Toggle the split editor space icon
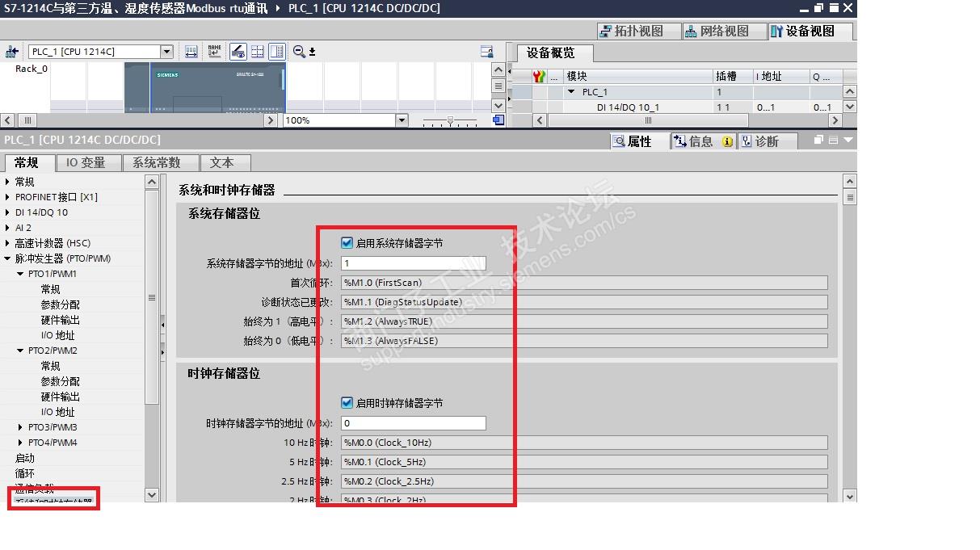Image resolution: width=980 pixels, height=550 pixels. (276, 52)
